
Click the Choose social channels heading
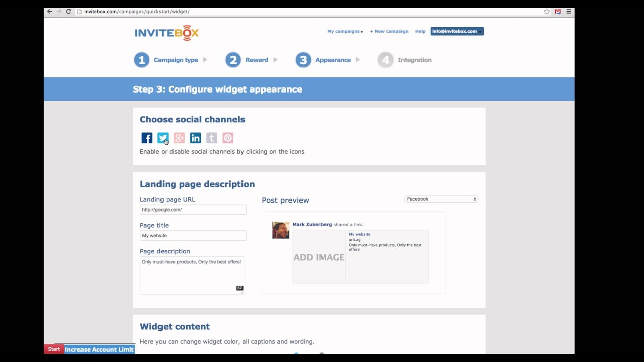coord(192,120)
